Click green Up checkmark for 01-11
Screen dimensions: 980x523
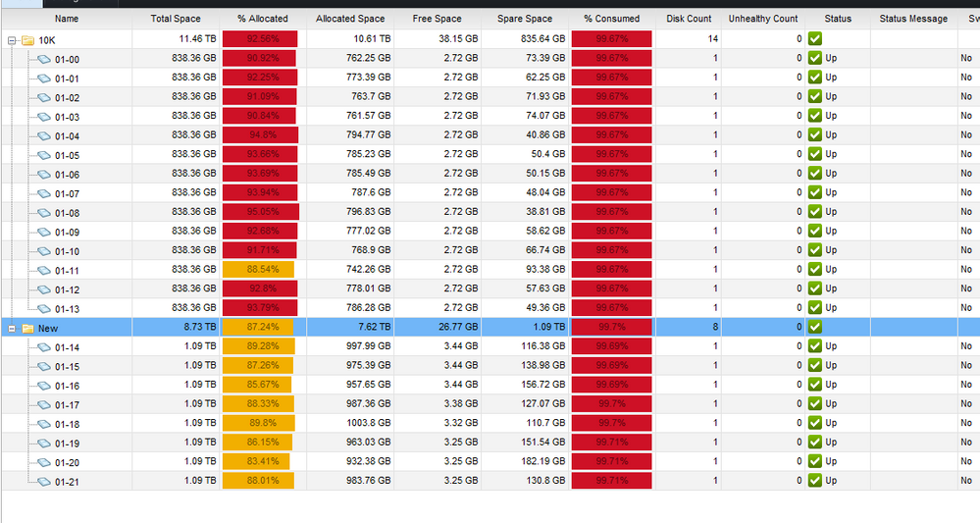[814, 270]
